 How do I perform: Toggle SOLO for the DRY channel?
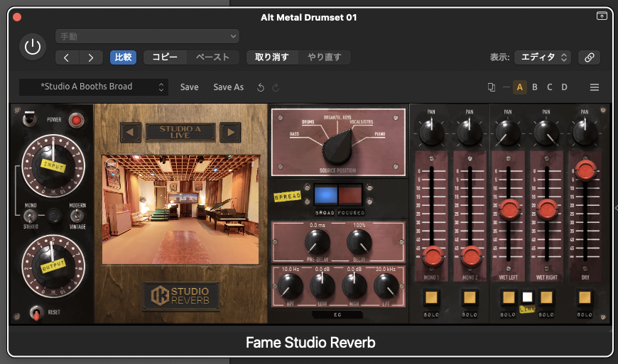(585, 297)
